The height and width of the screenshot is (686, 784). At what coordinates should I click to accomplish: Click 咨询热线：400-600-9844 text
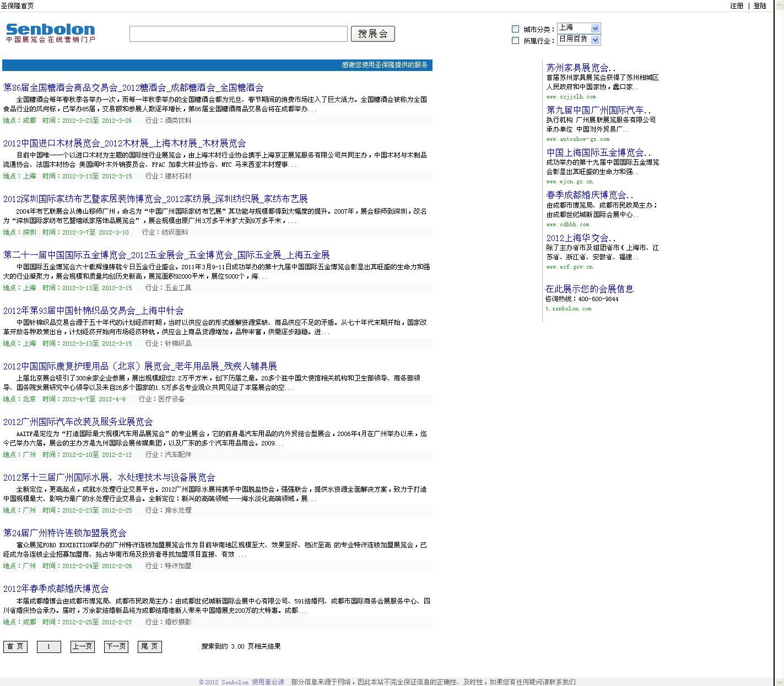click(x=582, y=299)
